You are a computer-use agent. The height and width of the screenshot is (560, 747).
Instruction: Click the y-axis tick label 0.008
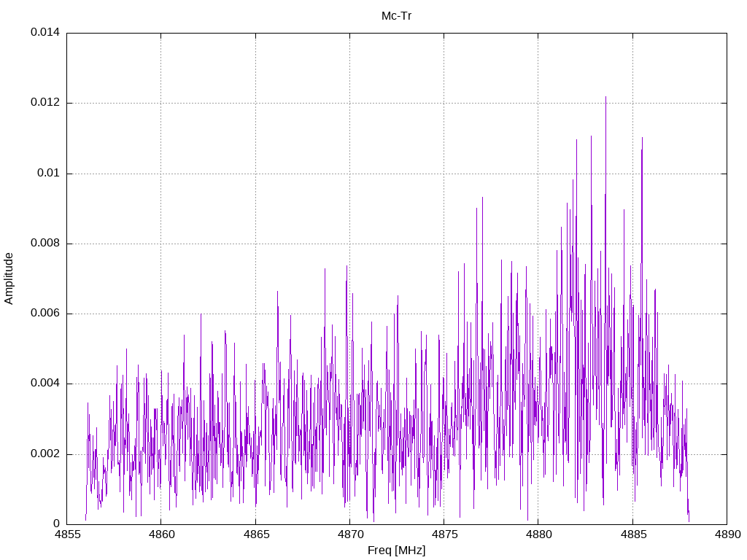tap(45, 244)
